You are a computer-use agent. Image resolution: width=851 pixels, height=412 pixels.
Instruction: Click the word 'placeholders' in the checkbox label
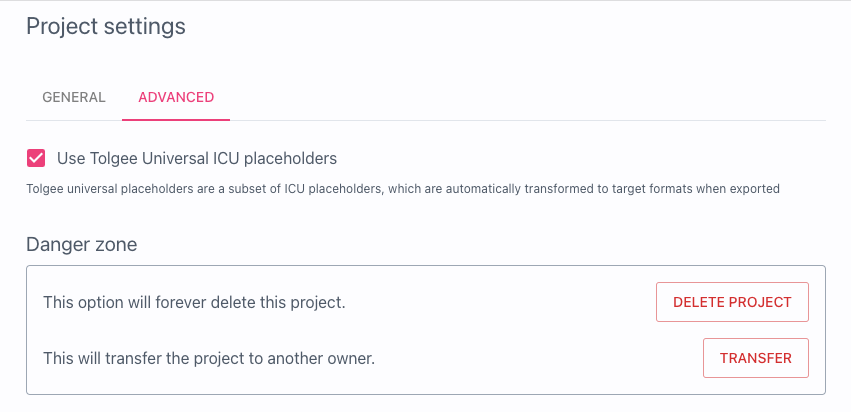(x=290, y=158)
